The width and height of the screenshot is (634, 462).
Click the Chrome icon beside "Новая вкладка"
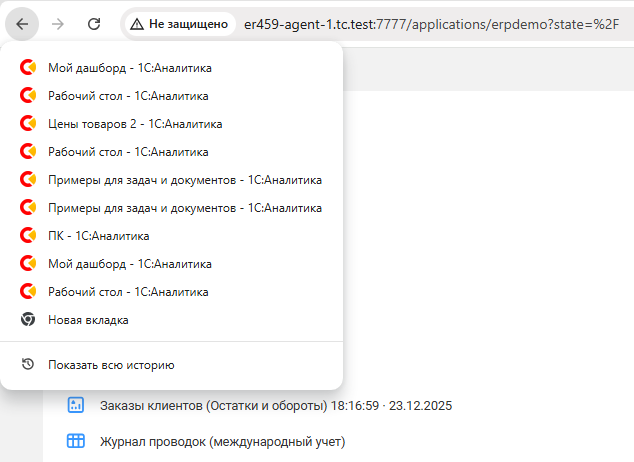pyautogui.click(x=28, y=320)
